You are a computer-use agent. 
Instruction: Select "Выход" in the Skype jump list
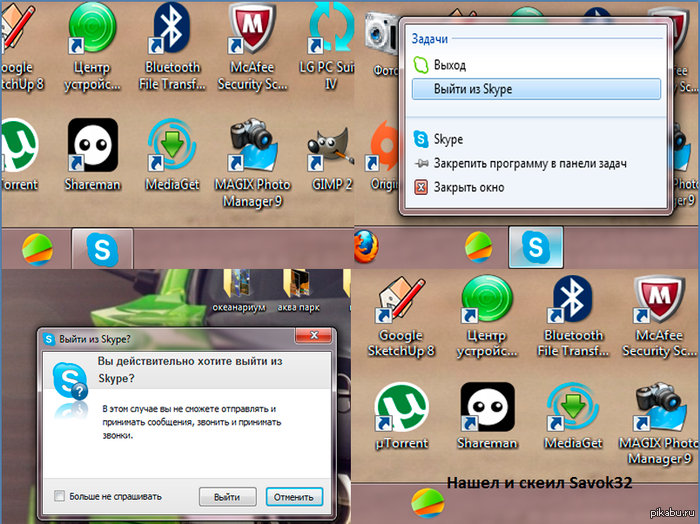(450, 65)
